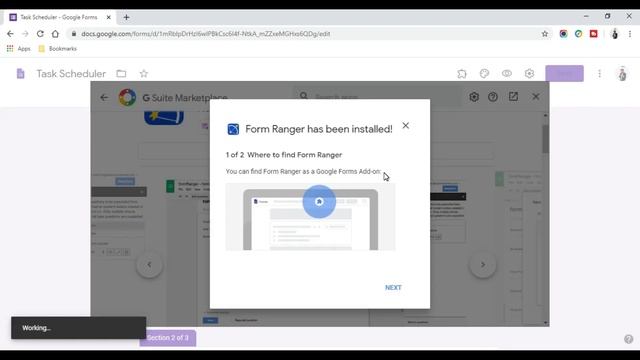Click the Section 2 of 3 label
The height and width of the screenshot is (360, 640).
[x=168, y=338]
